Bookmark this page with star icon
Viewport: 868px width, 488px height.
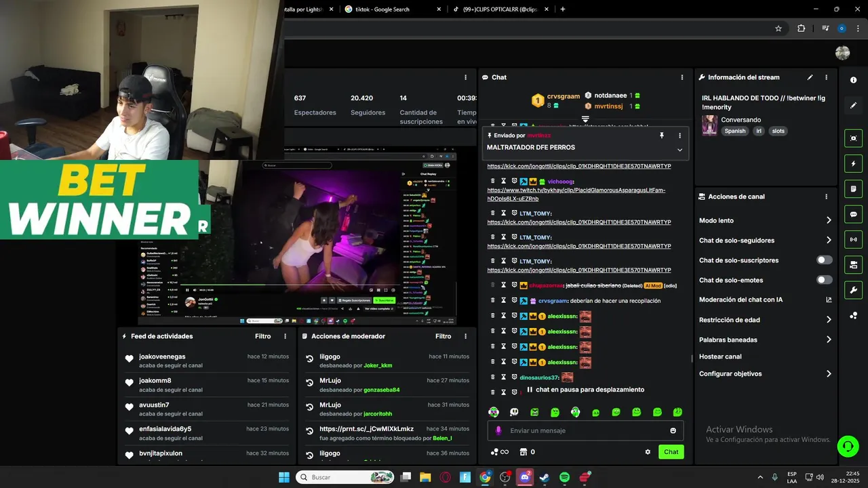coord(778,28)
